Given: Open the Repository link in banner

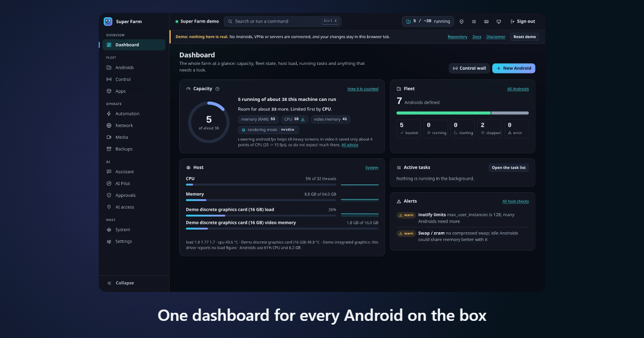Looking at the screenshot, I should 457,37.
